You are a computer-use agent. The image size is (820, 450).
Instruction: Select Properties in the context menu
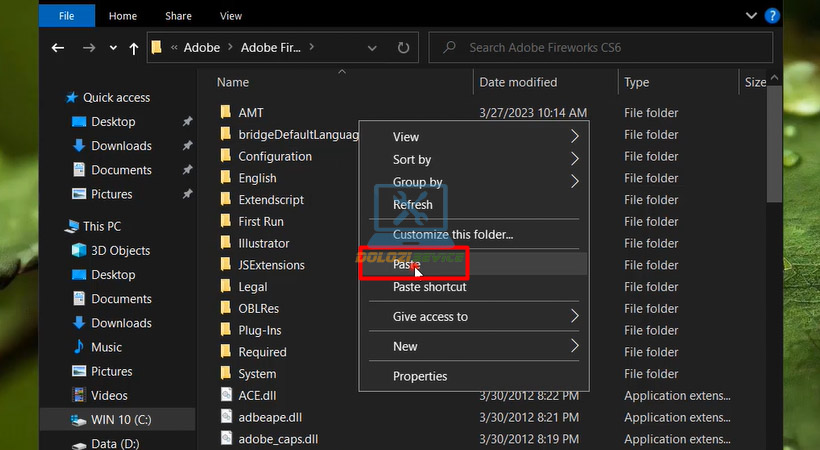(x=420, y=376)
